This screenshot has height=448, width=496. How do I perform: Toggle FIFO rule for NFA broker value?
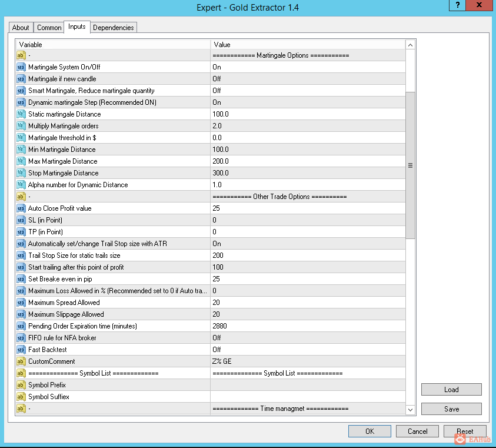coord(308,338)
